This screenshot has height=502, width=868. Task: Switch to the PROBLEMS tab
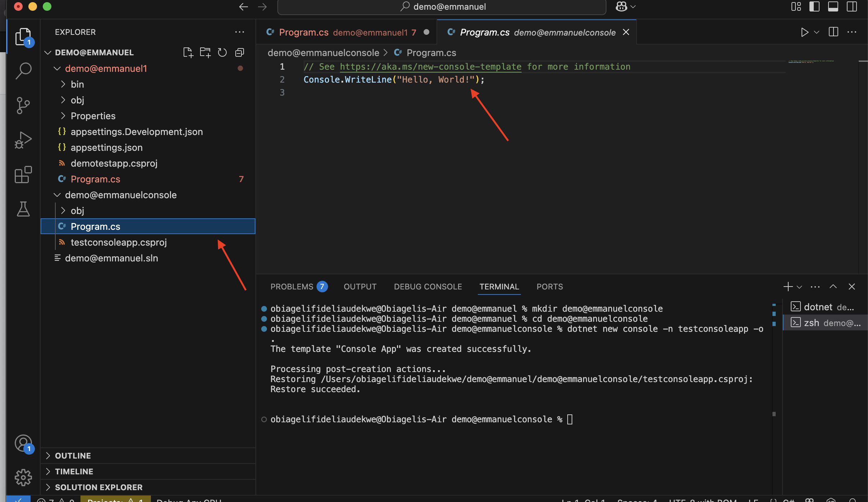299,287
